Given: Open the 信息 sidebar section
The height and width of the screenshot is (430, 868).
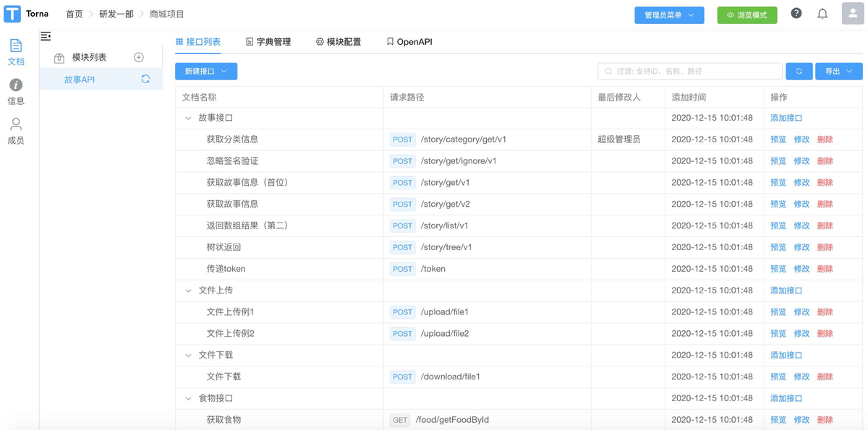Looking at the screenshot, I should 16,92.
